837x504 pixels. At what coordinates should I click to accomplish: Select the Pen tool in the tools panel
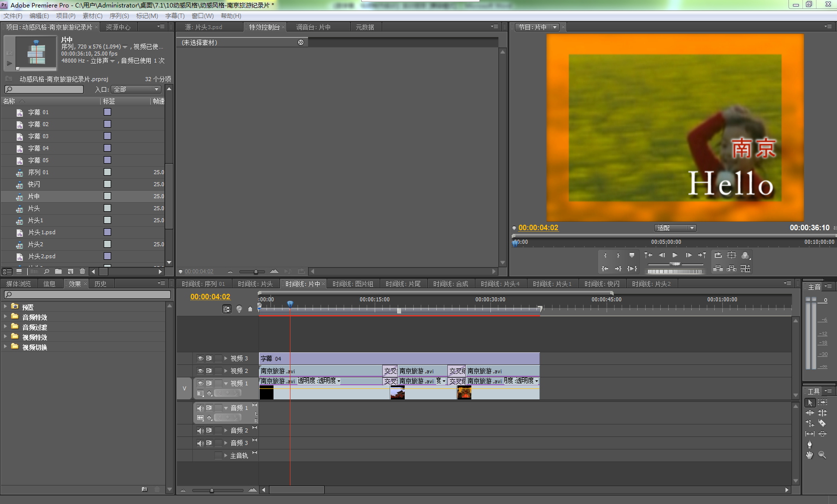click(x=809, y=444)
